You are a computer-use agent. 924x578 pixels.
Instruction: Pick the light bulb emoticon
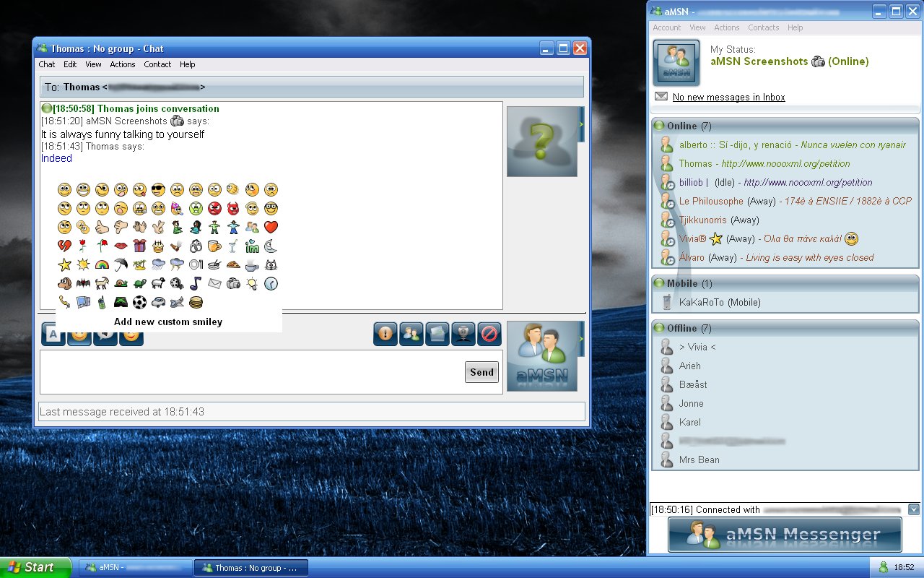click(253, 284)
